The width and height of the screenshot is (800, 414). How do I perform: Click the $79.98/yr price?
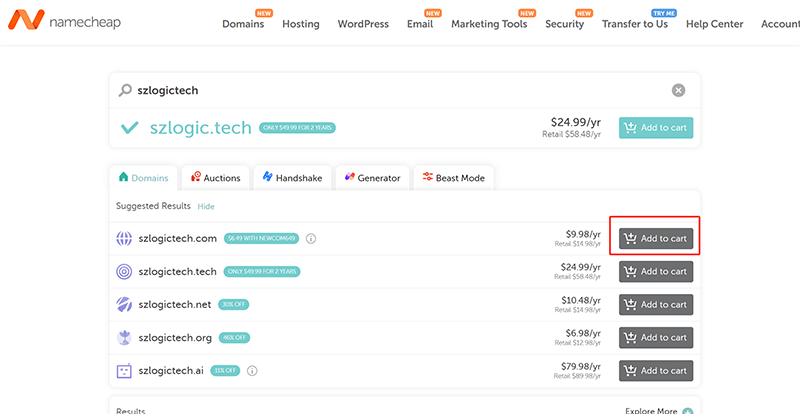click(x=581, y=367)
